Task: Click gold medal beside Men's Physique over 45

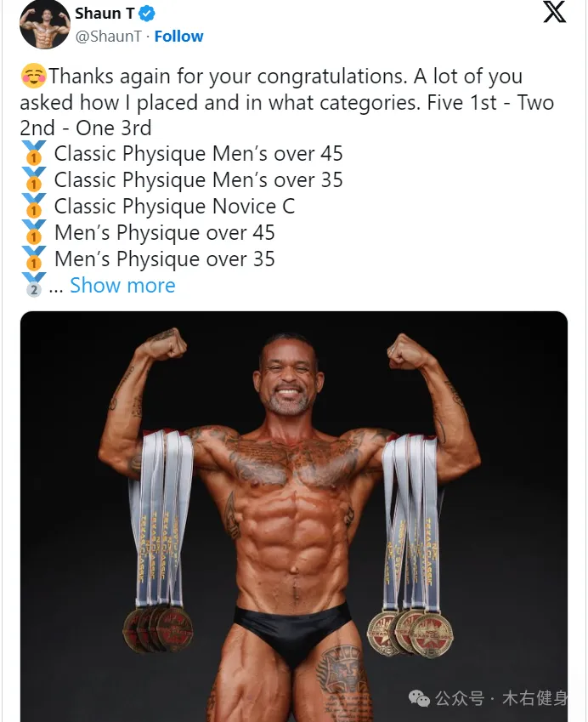Action: 34,232
